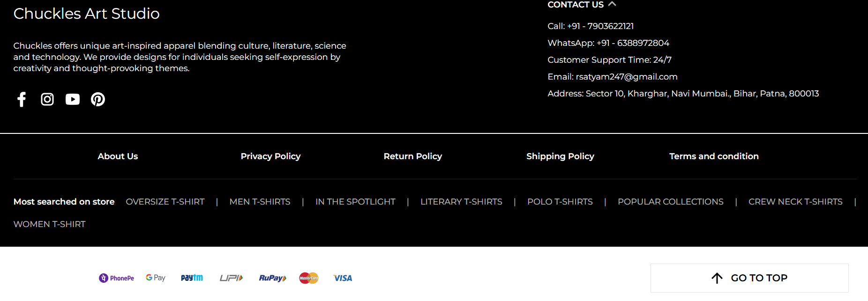Collapse the Contact Us section chevron
Screen dimensions: 868x301
pos(612,4)
